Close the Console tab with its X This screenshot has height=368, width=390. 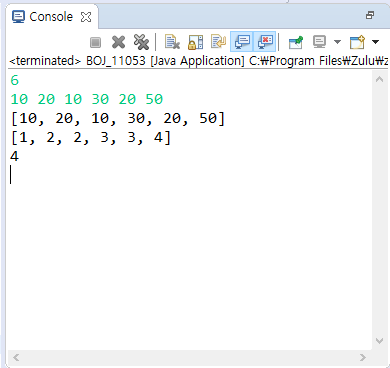[86, 17]
